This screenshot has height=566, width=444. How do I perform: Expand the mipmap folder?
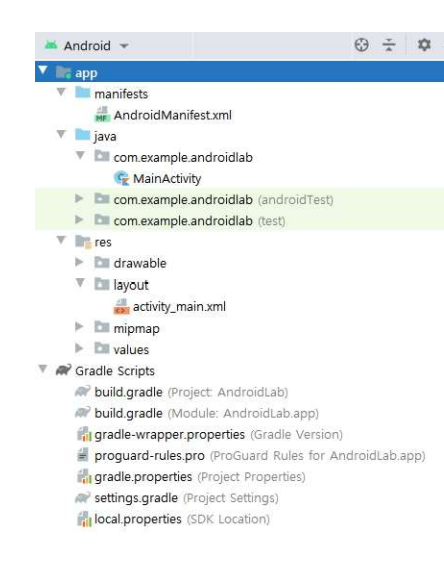[79, 327]
